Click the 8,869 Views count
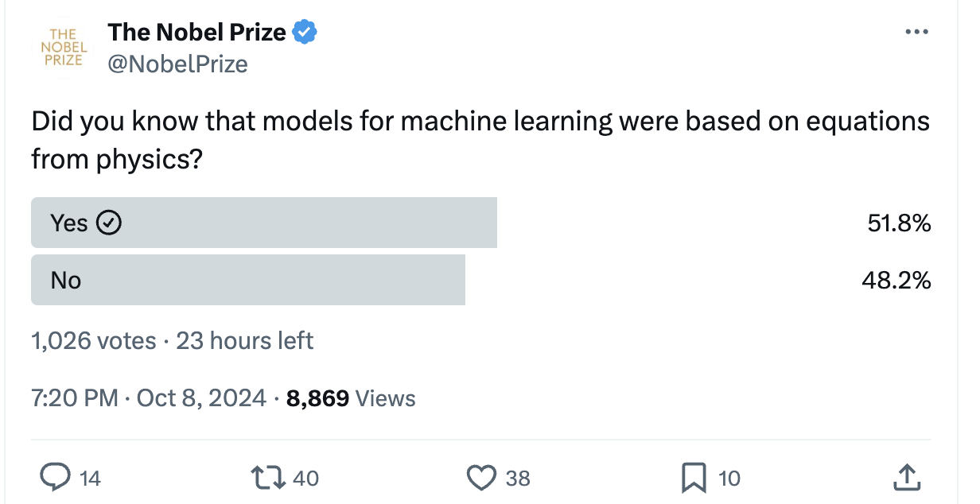The height and width of the screenshot is (504, 980). pyautogui.click(x=351, y=397)
